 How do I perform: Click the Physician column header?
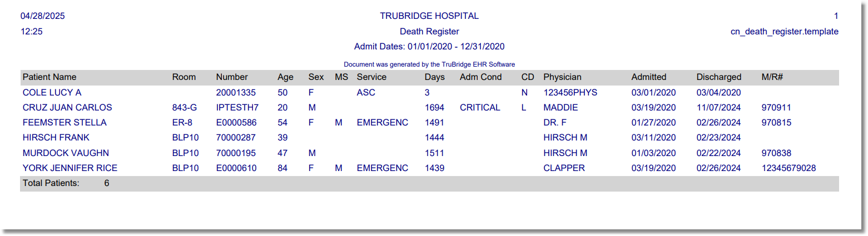click(562, 77)
